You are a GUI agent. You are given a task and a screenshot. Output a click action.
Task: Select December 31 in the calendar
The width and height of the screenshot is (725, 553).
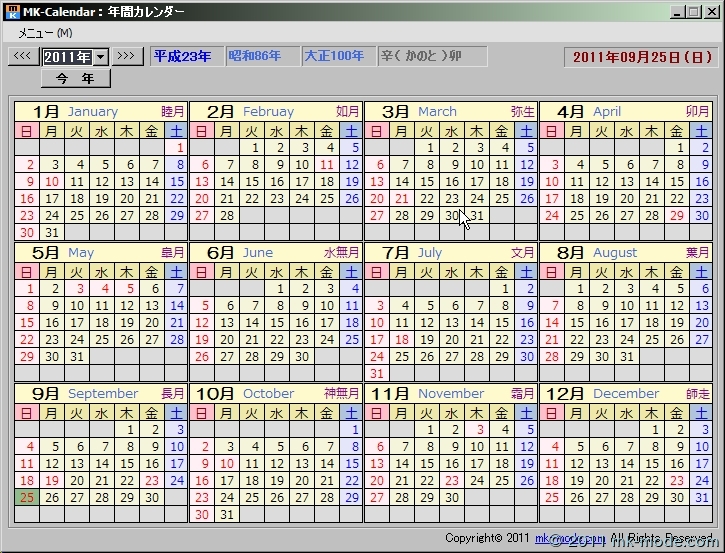[701, 497]
